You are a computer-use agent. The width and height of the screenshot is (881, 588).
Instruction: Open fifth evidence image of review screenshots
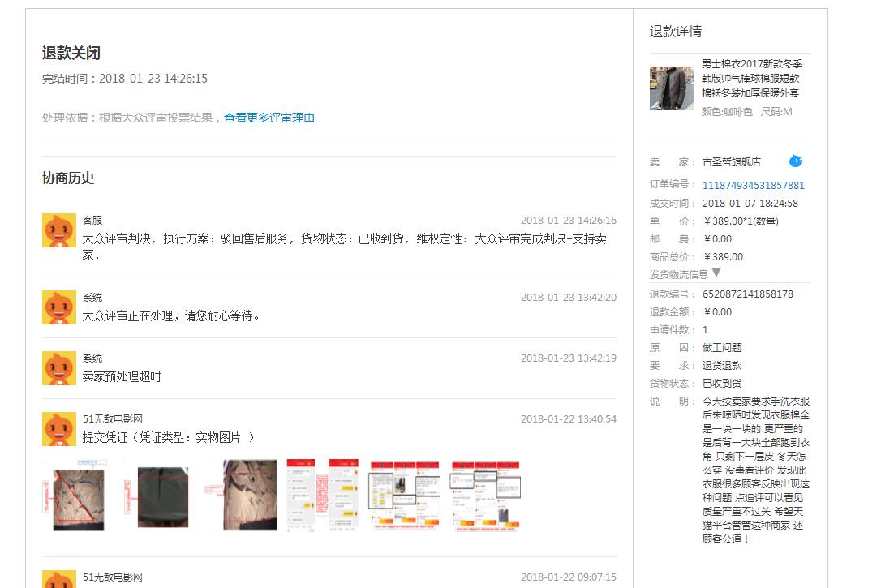pos(404,496)
